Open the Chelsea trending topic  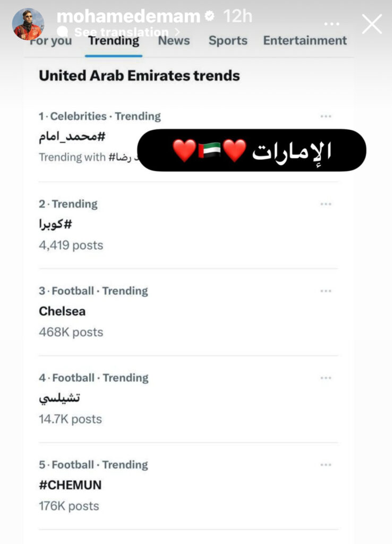[x=62, y=311]
